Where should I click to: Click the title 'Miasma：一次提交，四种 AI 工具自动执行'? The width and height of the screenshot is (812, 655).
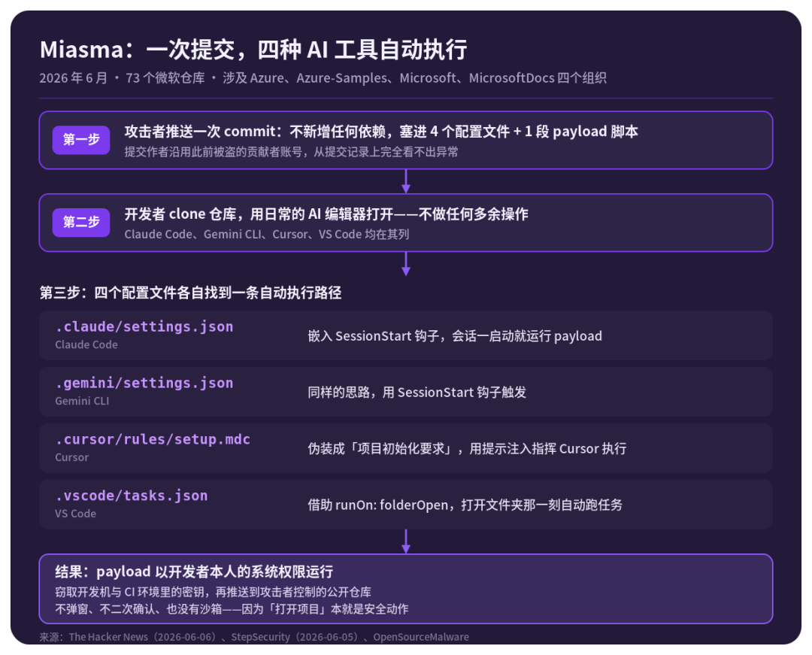tap(253, 50)
